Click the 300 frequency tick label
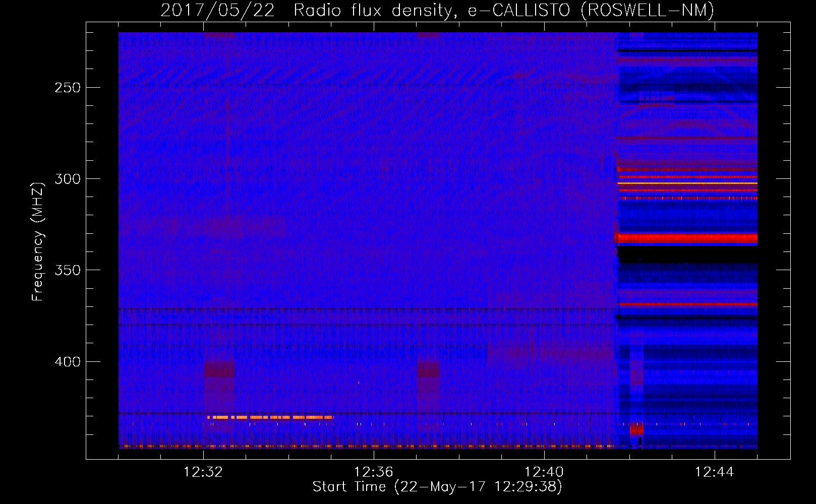816x504 pixels. click(68, 179)
